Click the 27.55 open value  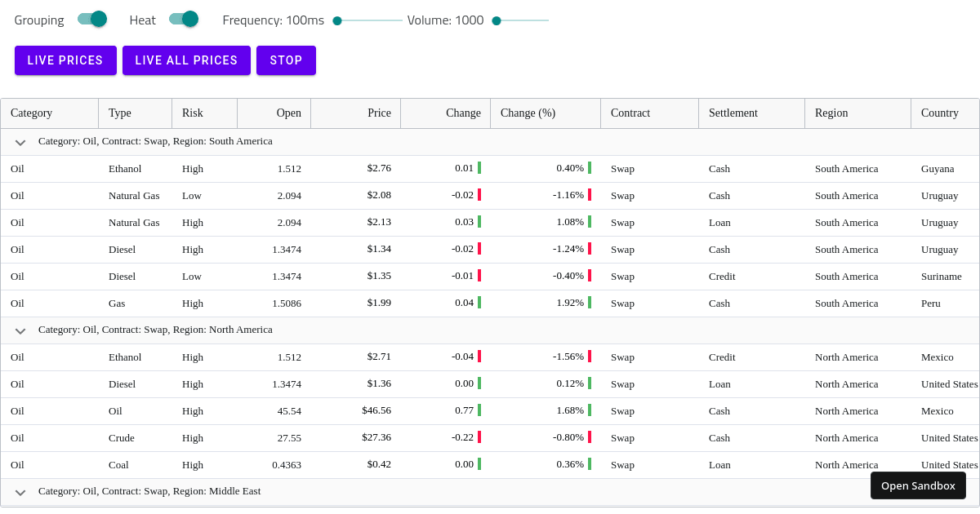coord(274,438)
